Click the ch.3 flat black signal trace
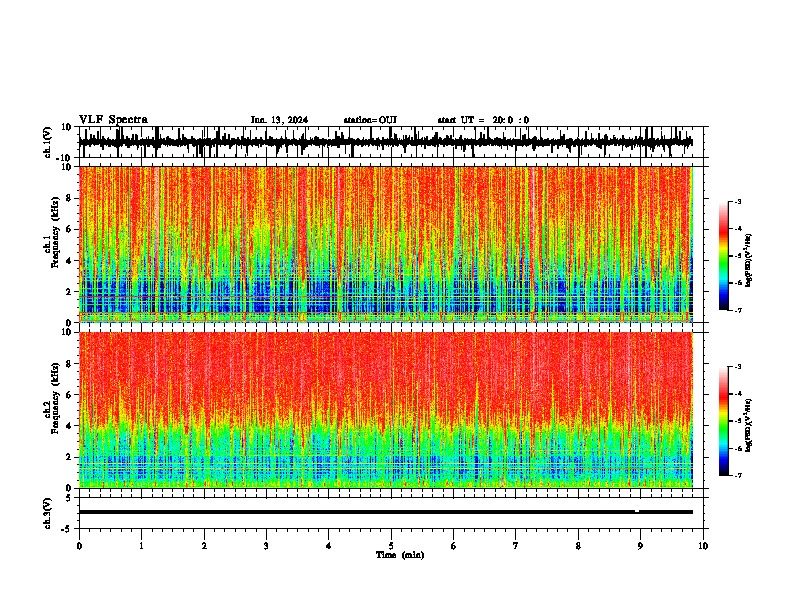The width and height of the screenshot is (792, 612). point(385,512)
